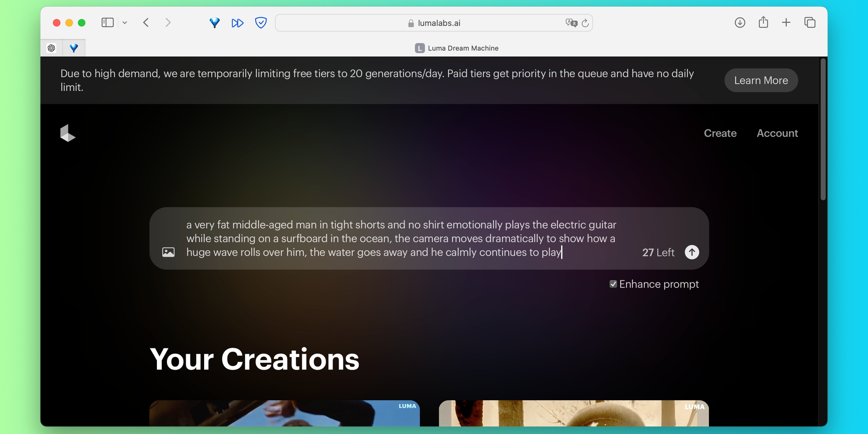Reload the page with the refresh icon
The image size is (868, 434).
tap(585, 23)
